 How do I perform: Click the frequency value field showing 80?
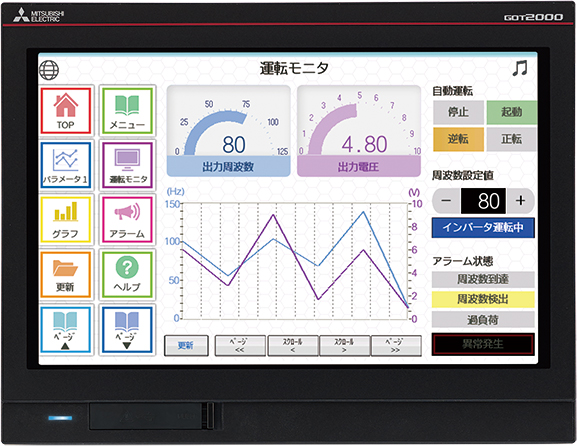click(x=484, y=201)
